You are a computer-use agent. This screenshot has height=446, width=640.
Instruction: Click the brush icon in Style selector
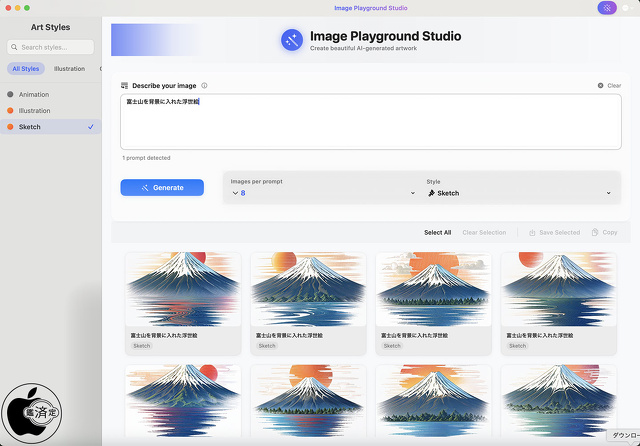431,193
